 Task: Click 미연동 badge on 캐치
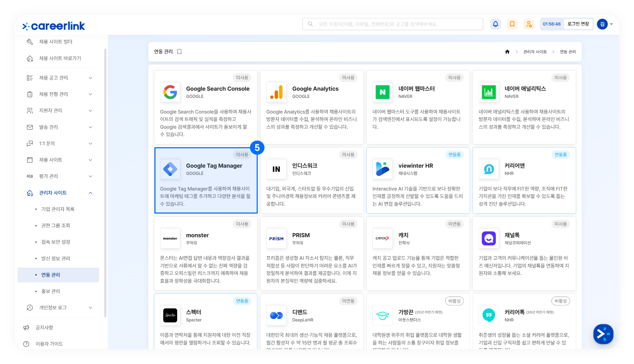[x=454, y=224]
